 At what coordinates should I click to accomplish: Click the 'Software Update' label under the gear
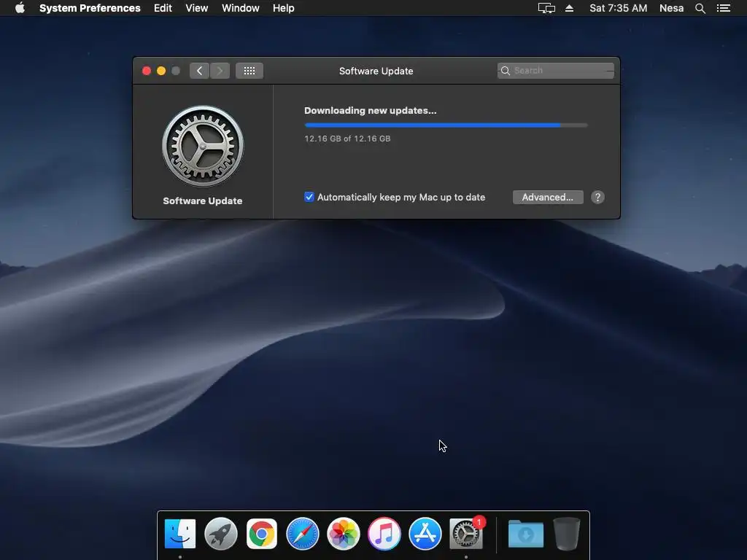(203, 201)
